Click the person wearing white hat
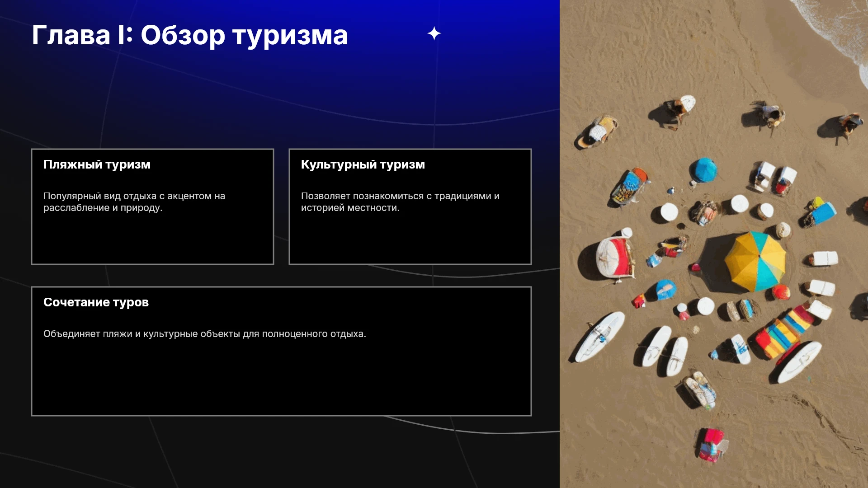Screen dimensions: 868x488 pyautogui.click(x=680, y=110)
